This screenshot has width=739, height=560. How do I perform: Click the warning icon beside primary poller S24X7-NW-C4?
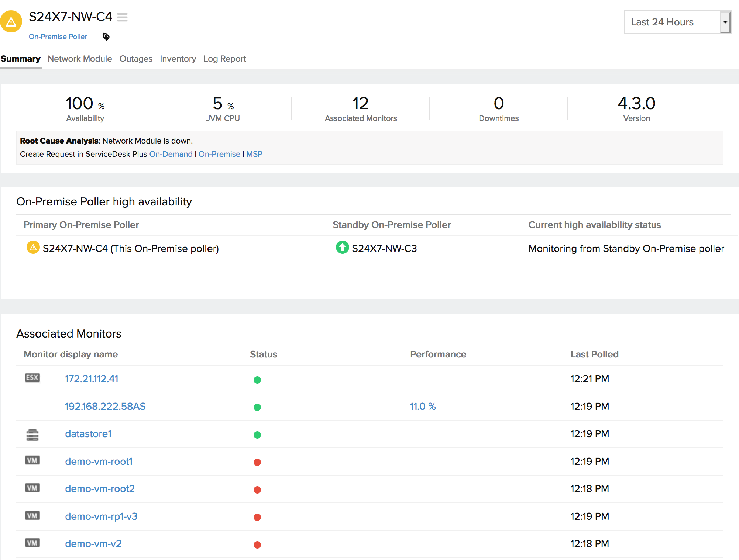click(x=33, y=247)
